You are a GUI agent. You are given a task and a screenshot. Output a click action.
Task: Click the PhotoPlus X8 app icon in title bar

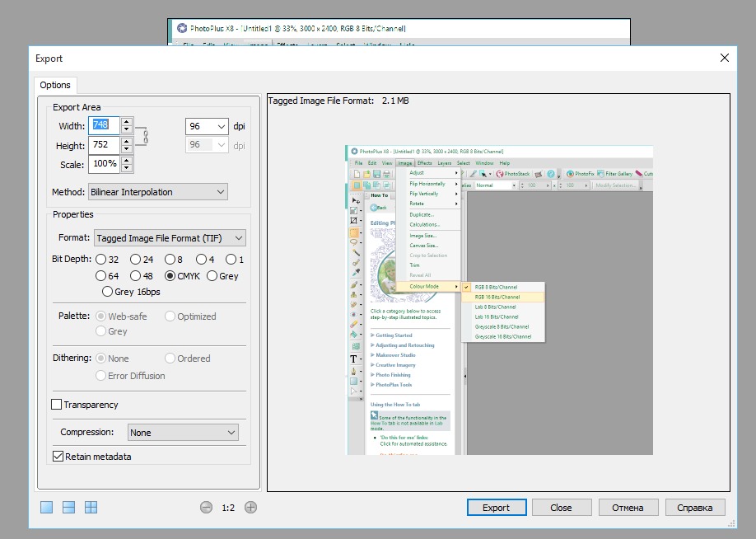tap(182, 29)
